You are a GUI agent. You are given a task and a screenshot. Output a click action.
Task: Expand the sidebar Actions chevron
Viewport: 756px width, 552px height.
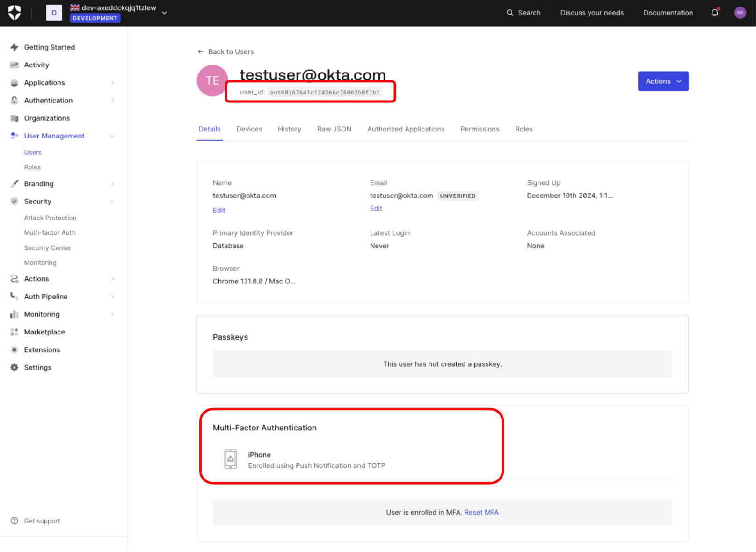coord(112,279)
